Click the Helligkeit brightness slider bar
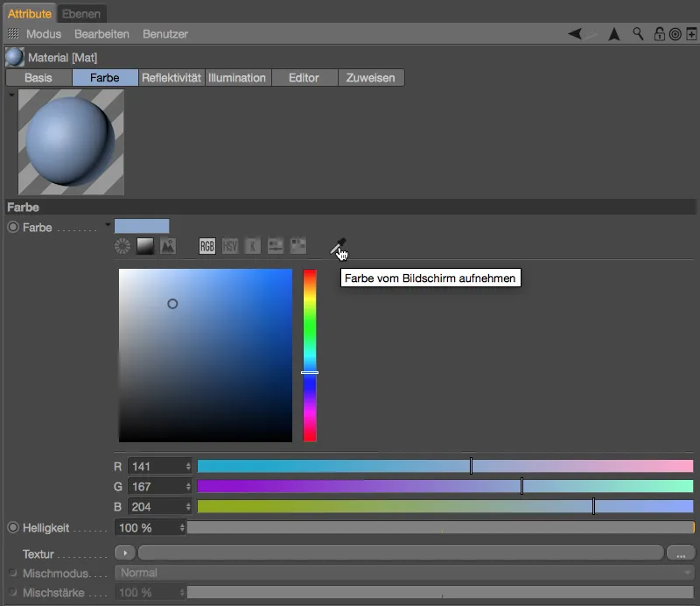The image size is (700, 606). [441, 528]
